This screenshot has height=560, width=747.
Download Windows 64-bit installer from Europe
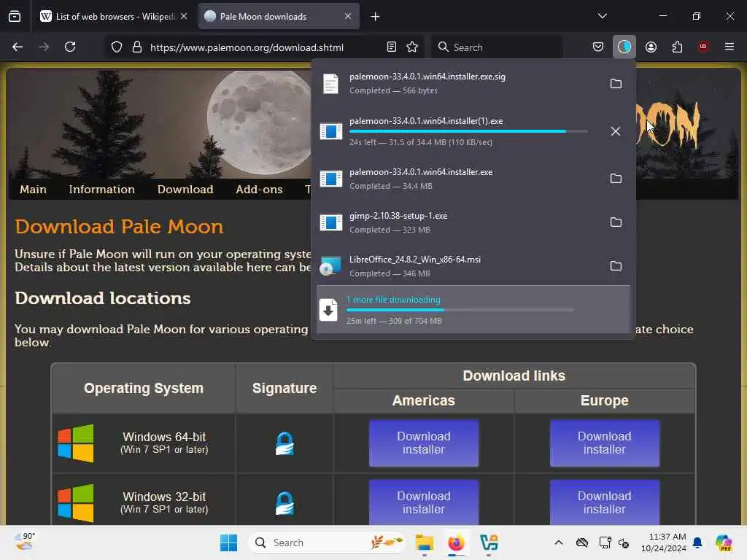point(604,443)
